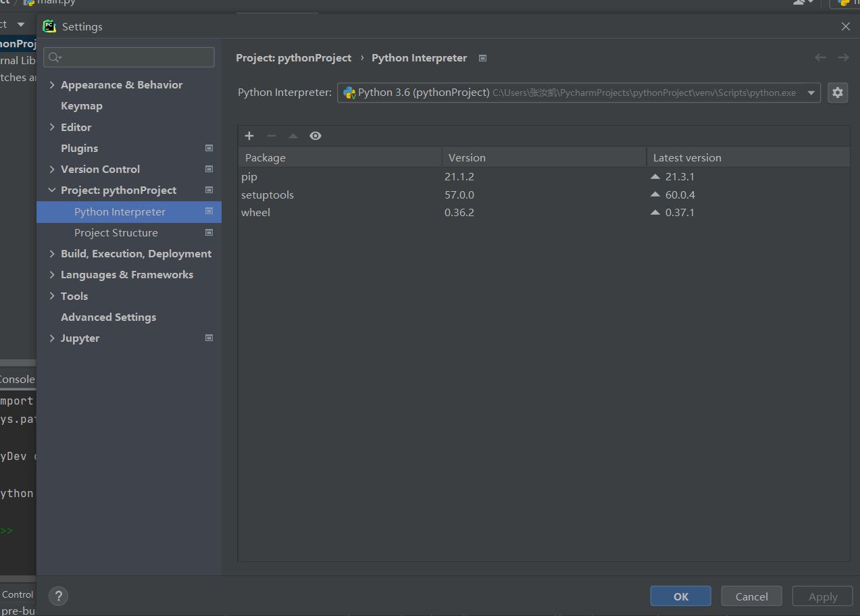Click the Cancel button
The image size is (860, 616).
click(751, 596)
